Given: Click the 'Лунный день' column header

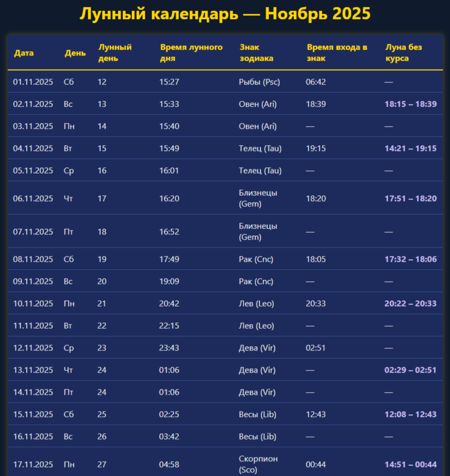Looking at the screenshot, I should [x=115, y=53].
